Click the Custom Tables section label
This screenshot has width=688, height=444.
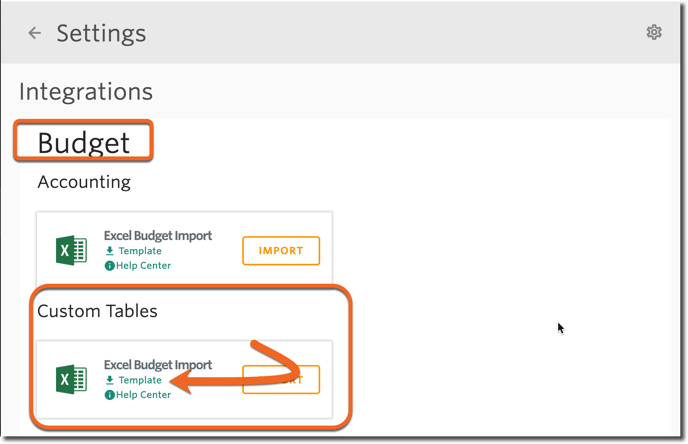97,311
